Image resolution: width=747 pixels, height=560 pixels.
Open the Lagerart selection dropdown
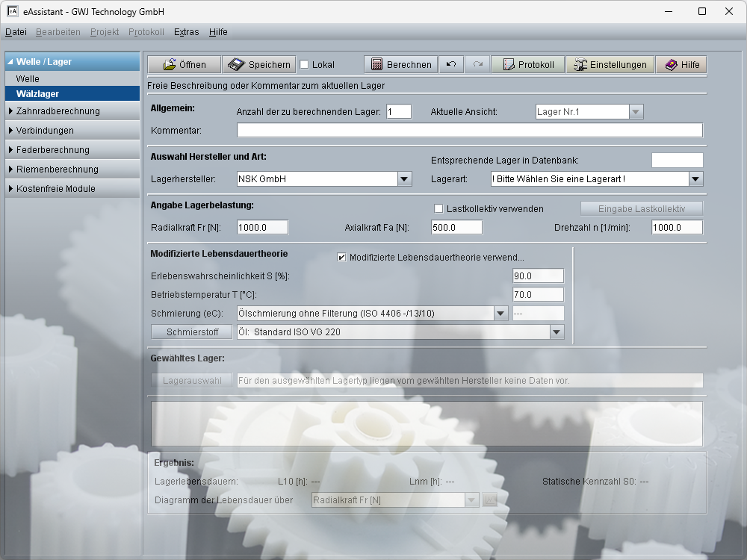[x=695, y=179]
